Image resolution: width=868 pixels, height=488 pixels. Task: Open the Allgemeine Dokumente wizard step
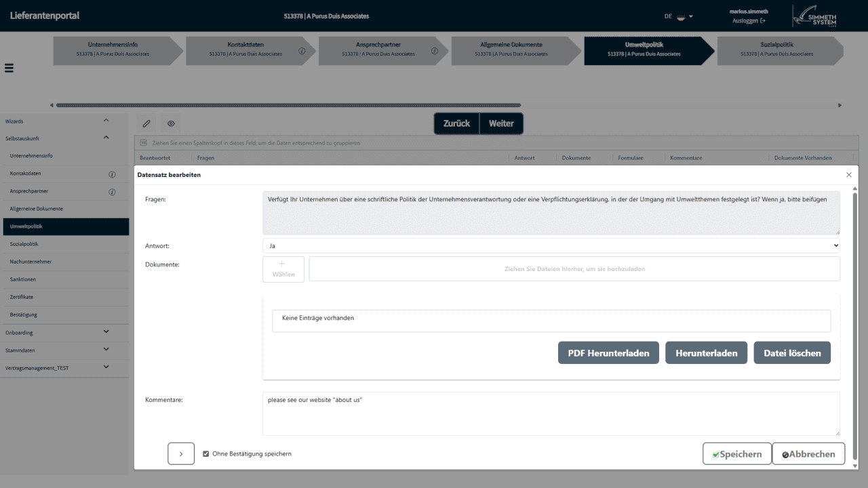(x=512, y=50)
